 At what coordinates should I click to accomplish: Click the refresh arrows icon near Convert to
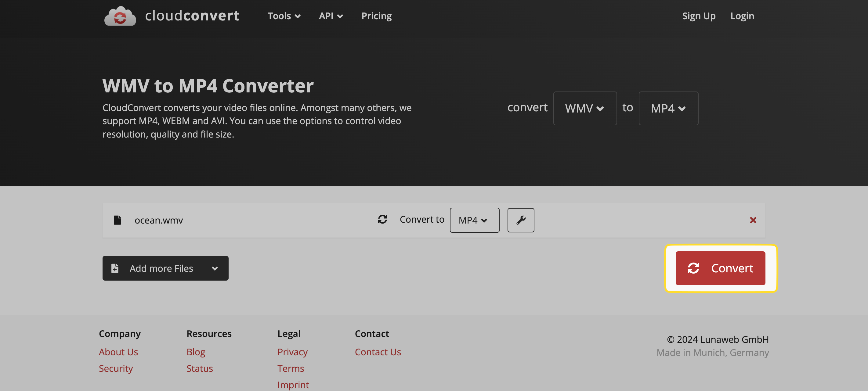[382, 219]
